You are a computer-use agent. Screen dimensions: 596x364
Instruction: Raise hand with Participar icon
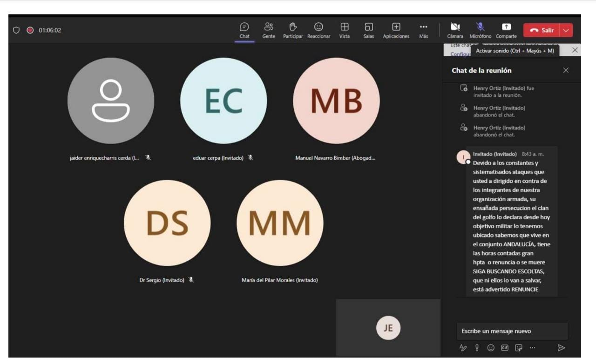tap(293, 30)
